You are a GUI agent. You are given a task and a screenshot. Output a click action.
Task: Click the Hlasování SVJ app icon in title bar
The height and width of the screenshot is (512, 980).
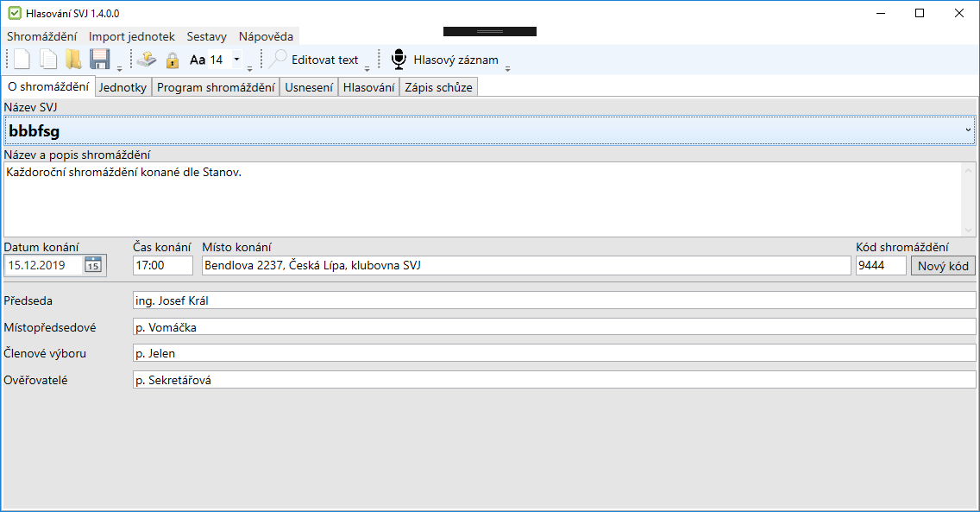click(x=15, y=13)
